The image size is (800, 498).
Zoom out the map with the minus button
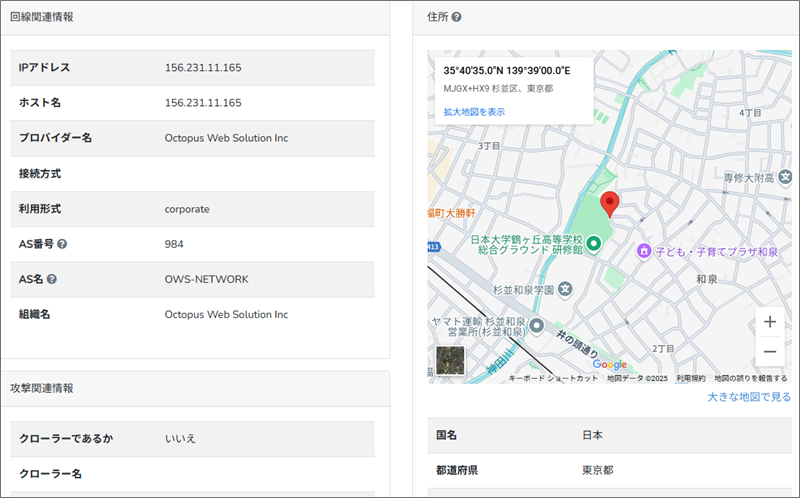pyautogui.click(x=770, y=352)
